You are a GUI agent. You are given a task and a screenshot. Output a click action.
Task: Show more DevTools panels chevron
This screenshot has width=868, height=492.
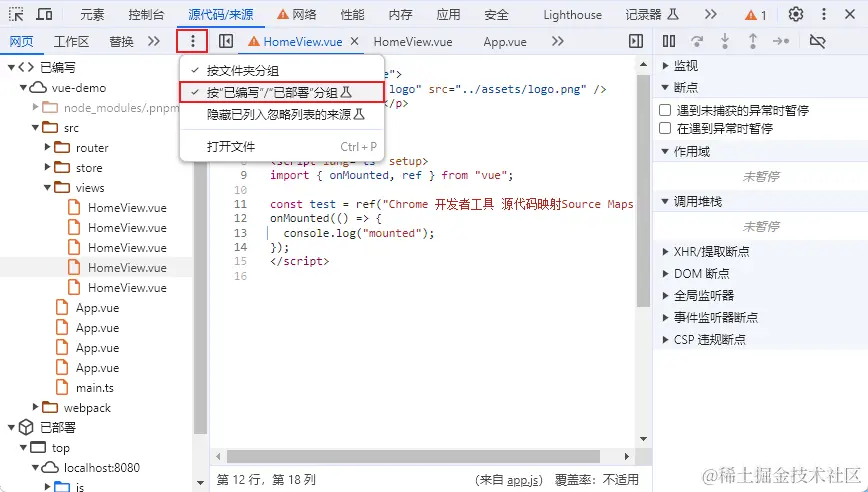pos(711,14)
